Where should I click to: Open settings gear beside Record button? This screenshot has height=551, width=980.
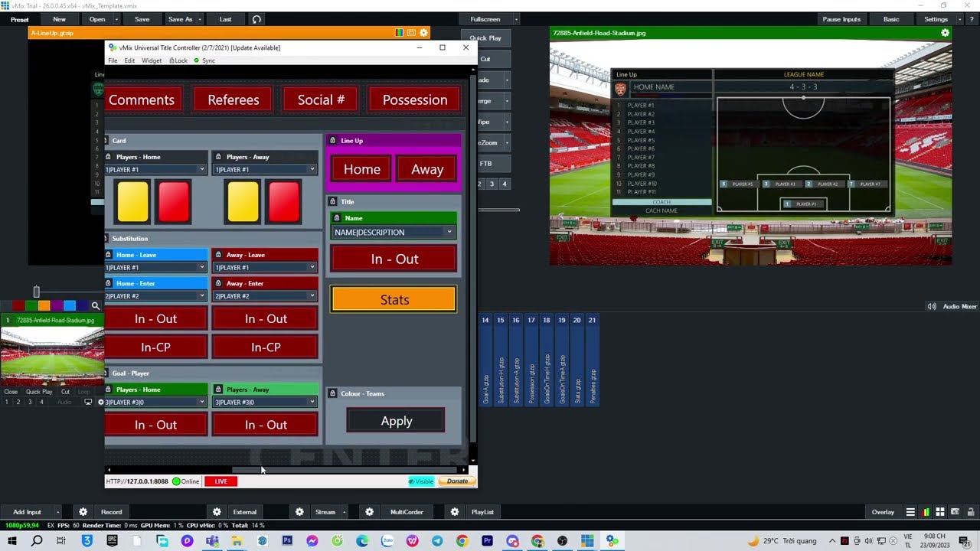tap(83, 512)
